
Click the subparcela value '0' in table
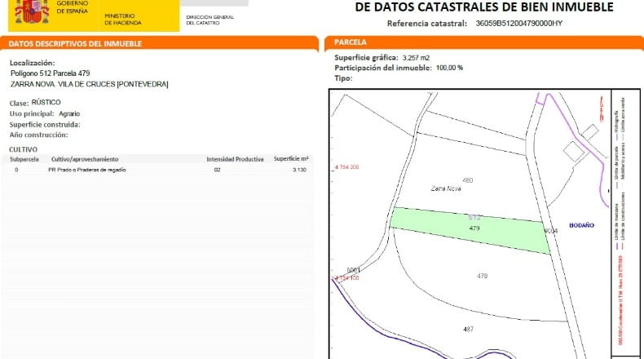pos(16,170)
